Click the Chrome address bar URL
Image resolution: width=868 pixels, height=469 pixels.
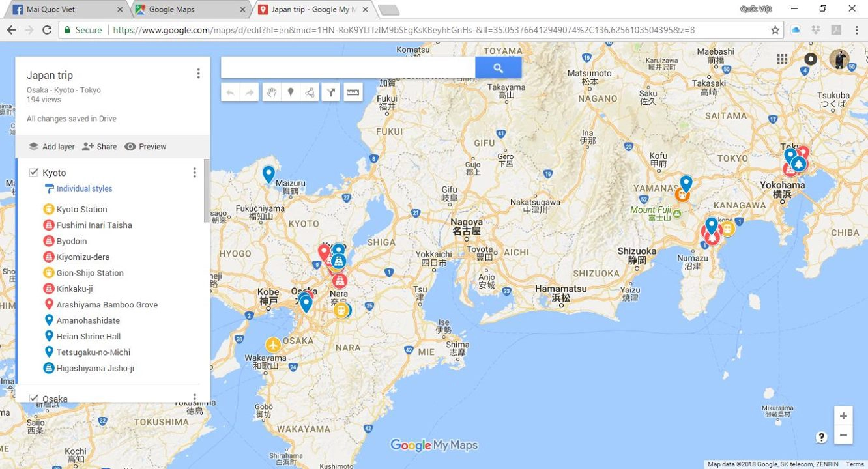click(403, 30)
